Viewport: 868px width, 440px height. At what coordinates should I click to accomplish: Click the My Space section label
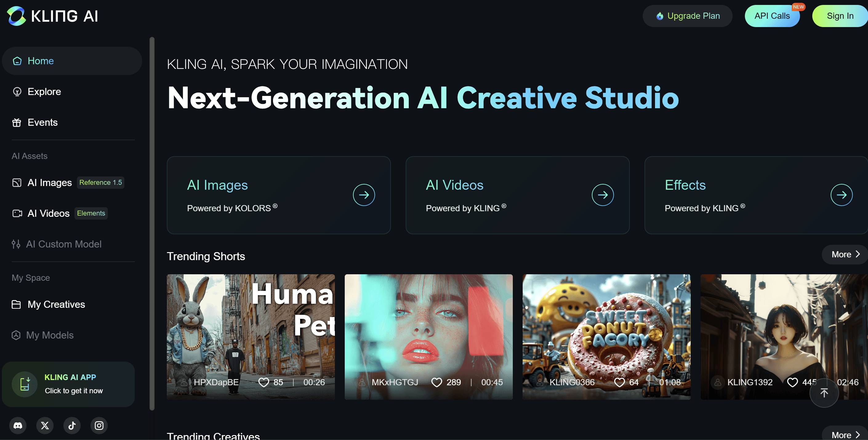(31, 278)
